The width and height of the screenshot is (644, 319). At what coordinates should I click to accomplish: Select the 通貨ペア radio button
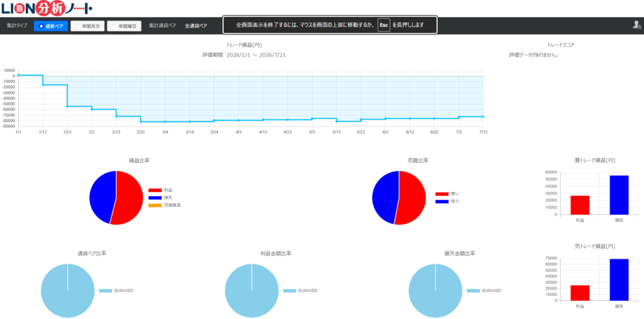50,26
